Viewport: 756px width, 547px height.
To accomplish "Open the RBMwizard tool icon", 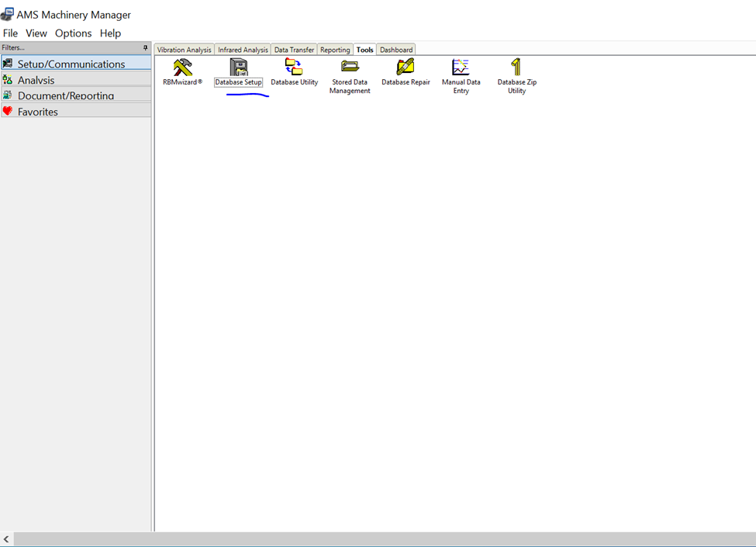I will pos(182,68).
